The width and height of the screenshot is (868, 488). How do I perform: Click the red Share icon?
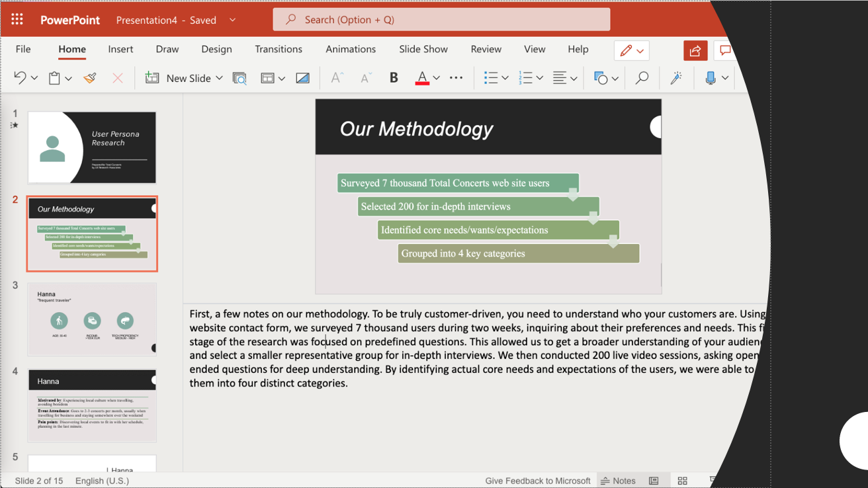point(695,50)
